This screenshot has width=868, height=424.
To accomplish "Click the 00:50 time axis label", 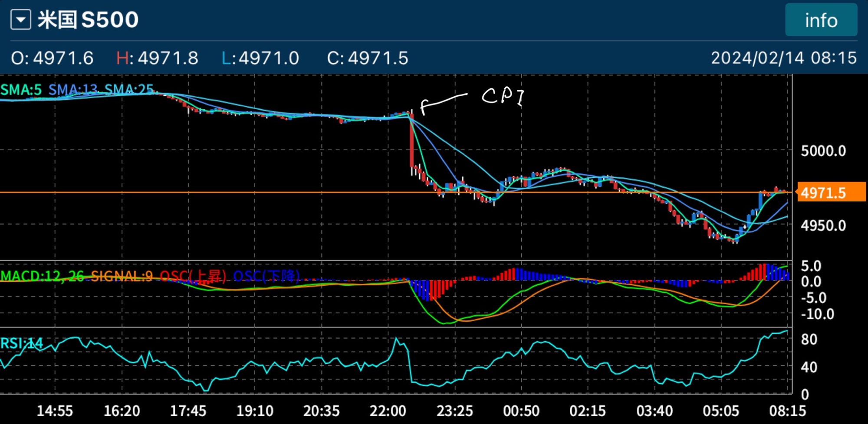I will pyautogui.click(x=521, y=411).
